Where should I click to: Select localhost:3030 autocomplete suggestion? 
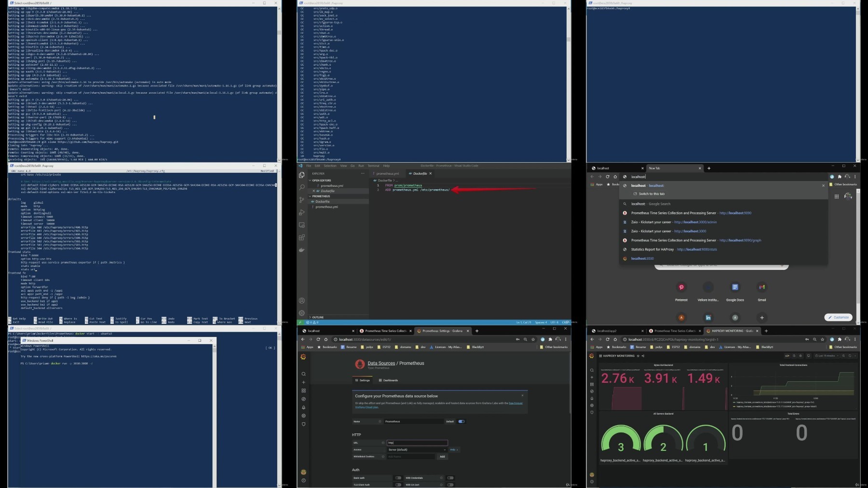point(723,259)
